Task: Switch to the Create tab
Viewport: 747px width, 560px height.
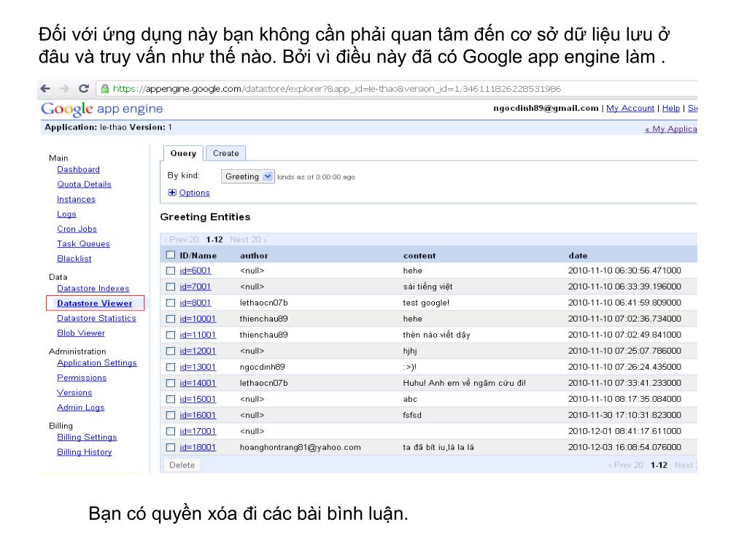Action: point(226,153)
